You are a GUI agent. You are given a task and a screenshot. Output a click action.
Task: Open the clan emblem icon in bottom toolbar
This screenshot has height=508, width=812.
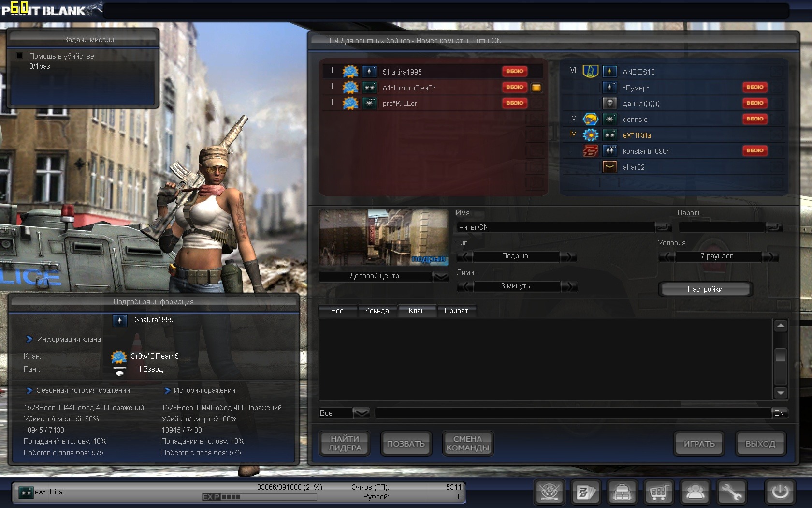pyautogui.click(x=549, y=493)
